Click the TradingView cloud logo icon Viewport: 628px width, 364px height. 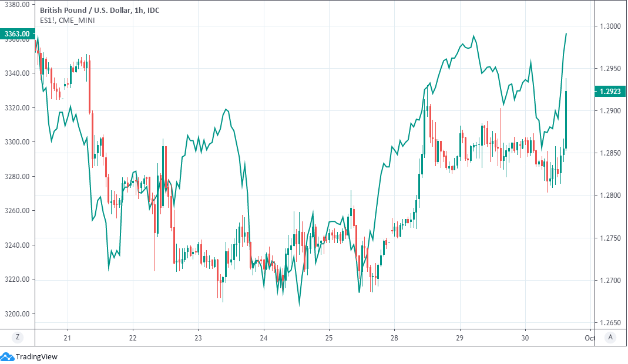pyautogui.click(x=7, y=356)
